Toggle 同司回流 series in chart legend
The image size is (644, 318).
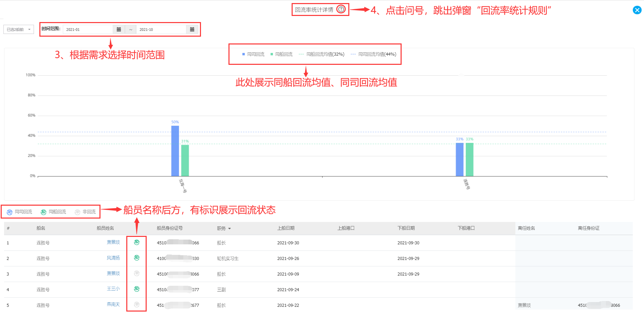click(x=253, y=54)
